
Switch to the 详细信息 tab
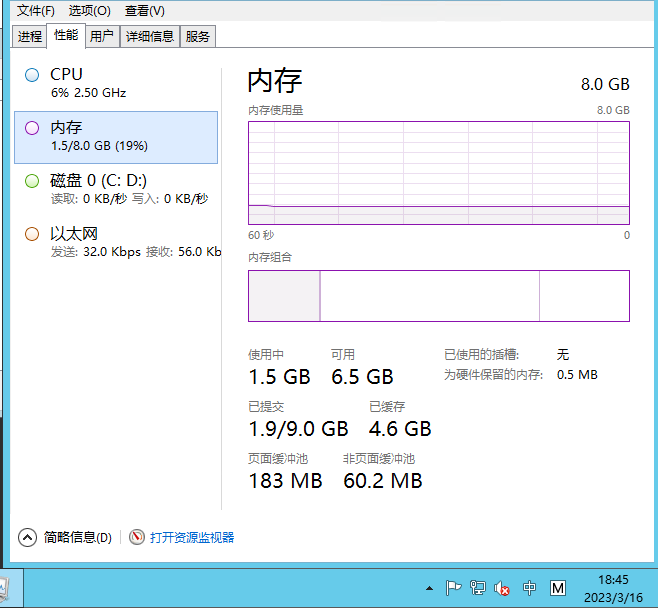(149, 37)
